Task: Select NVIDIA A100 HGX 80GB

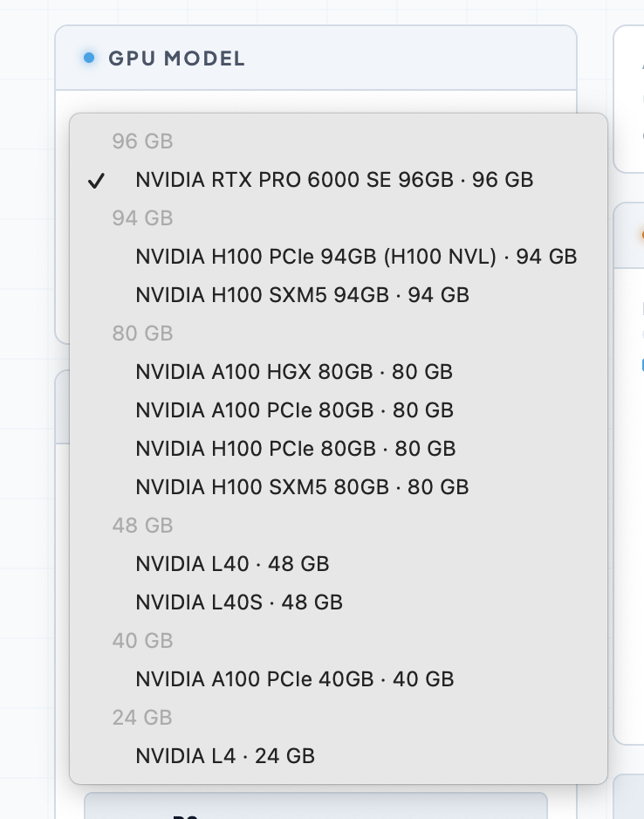Action: [293, 372]
